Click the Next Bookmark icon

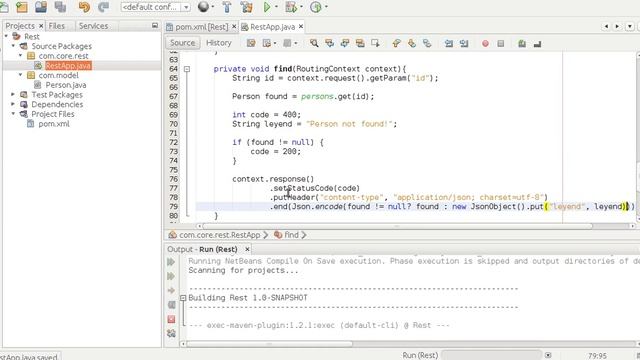click(411, 43)
